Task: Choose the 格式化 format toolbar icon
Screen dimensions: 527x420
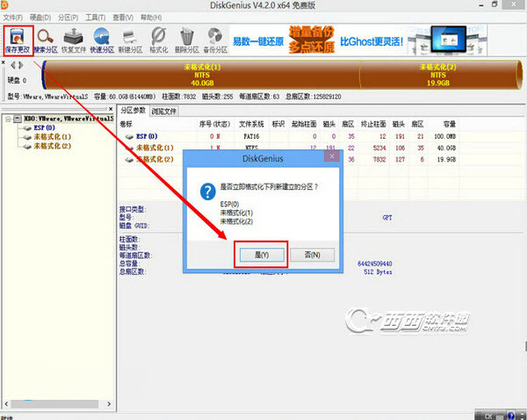Action: point(158,40)
